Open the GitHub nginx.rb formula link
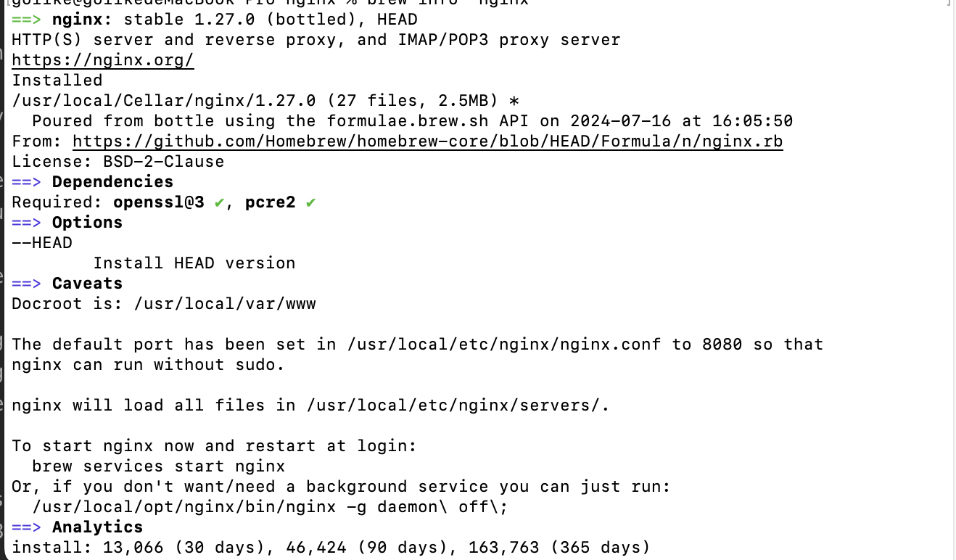Screen dimensions: 956x560 (428, 141)
